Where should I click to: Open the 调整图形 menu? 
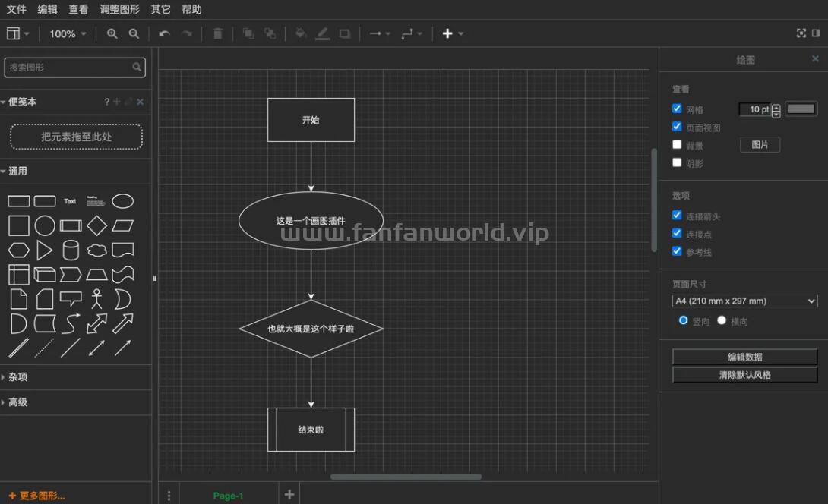(x=119, y=10)
